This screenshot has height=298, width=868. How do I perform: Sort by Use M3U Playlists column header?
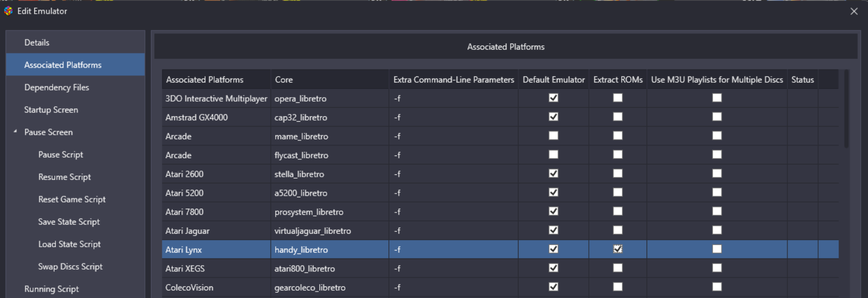717,80
